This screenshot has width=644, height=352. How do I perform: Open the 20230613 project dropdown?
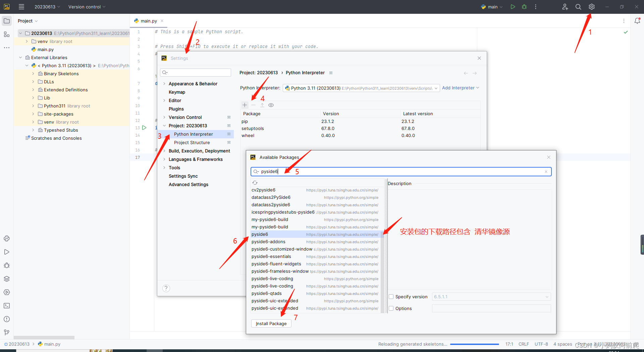coord(47,7)
